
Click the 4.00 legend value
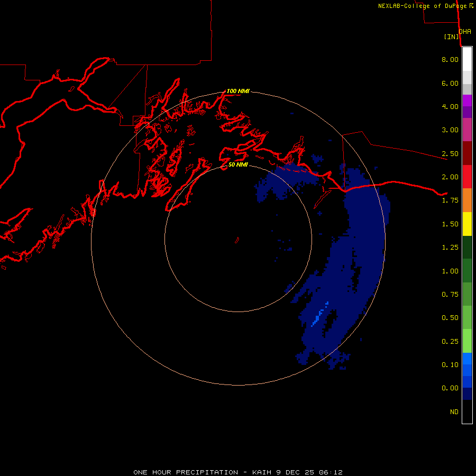[450, 106]
